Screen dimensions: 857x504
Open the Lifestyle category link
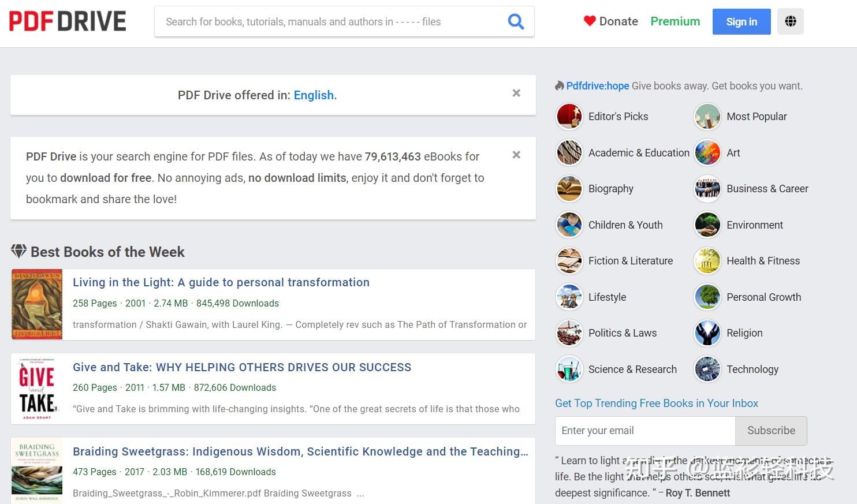click(607, 297)
